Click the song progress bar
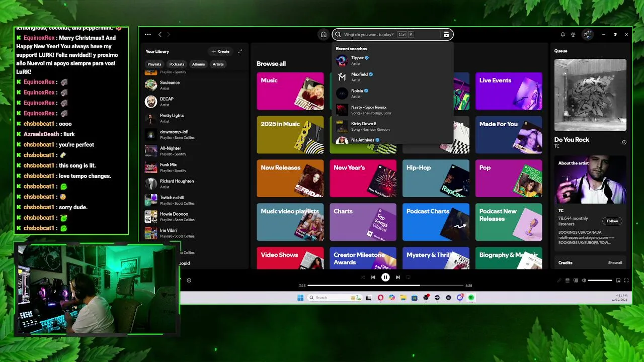Viewport: 644px width, 362px height. pyautogui.click(x=385, y=286)
